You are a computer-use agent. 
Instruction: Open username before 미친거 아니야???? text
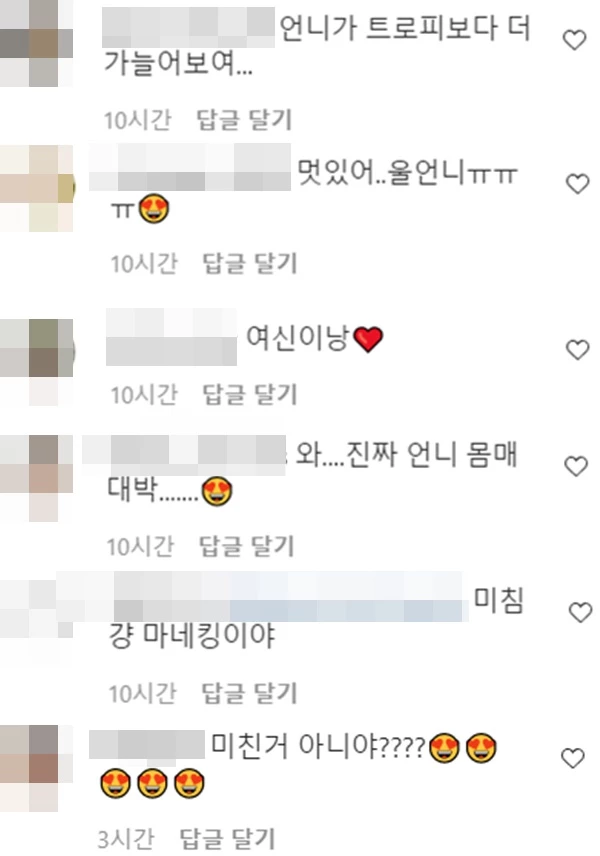(147, 746)
